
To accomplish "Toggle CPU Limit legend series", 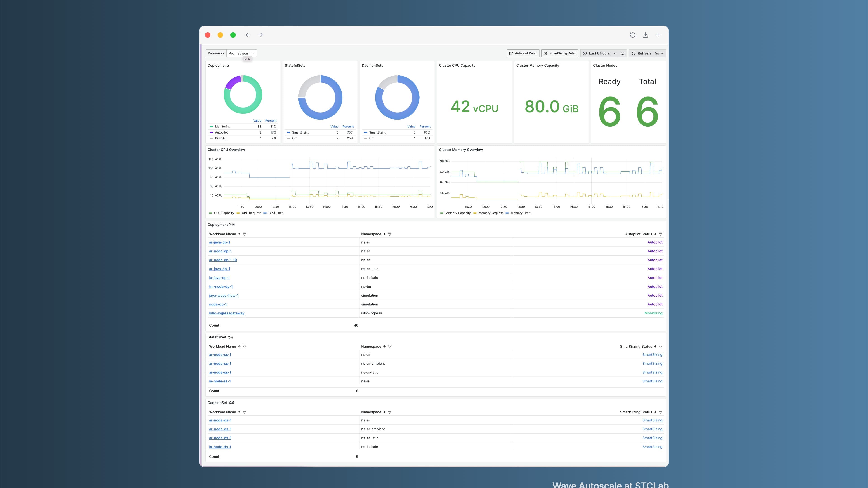I will (x=275, y=213).
